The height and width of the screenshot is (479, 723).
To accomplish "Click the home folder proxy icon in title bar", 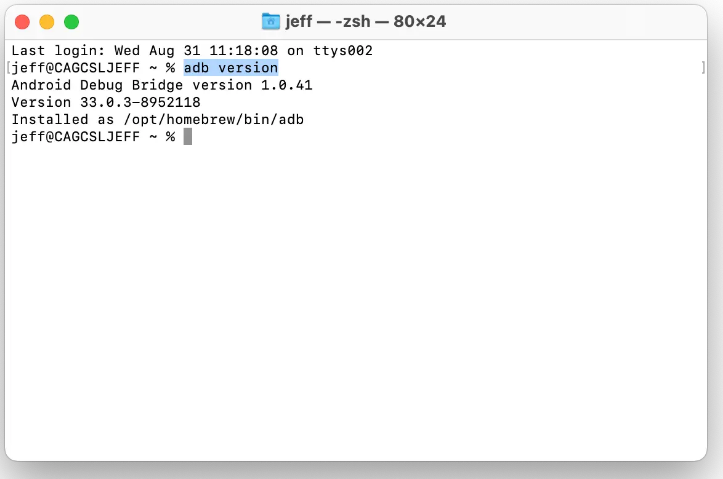I will click(x=271, y=21).
